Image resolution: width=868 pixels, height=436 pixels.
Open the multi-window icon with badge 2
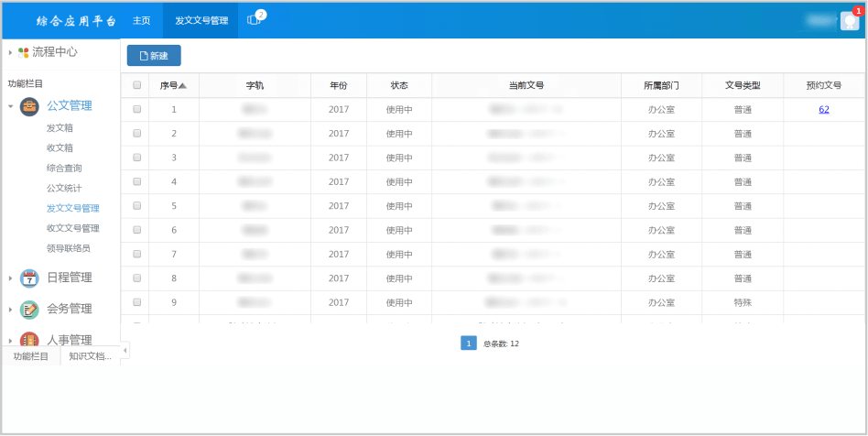coord(255,19)
